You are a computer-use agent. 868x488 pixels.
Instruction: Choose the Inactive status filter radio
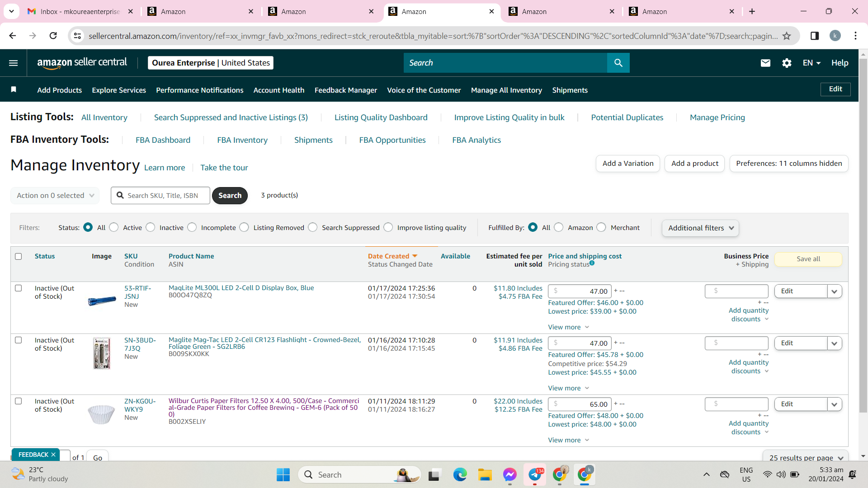151,227
